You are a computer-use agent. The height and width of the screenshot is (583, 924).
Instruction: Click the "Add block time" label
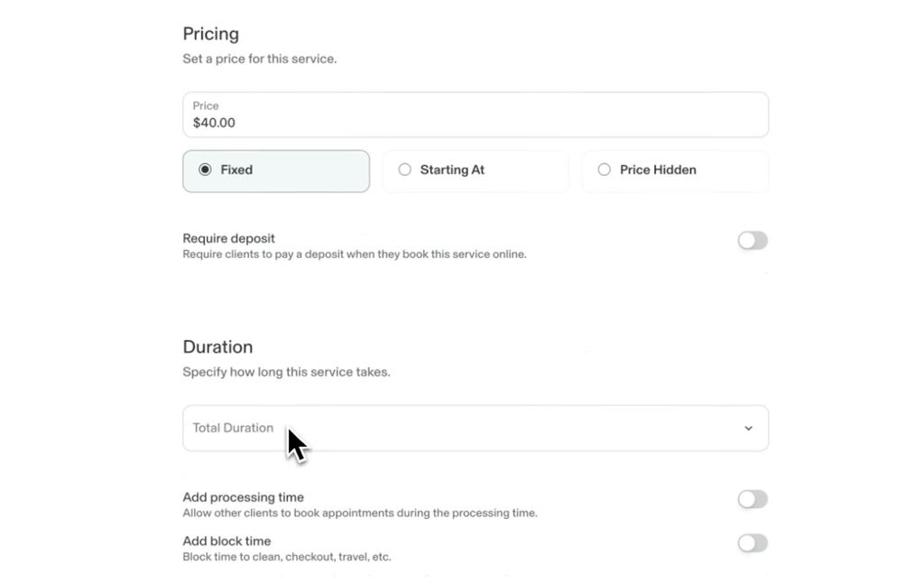[x=226, y=541]
